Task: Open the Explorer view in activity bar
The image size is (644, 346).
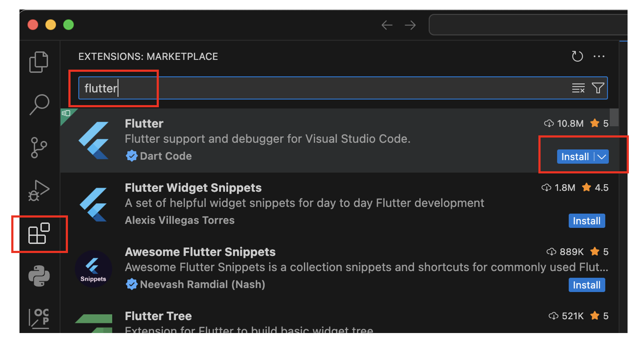Action: 39,62
